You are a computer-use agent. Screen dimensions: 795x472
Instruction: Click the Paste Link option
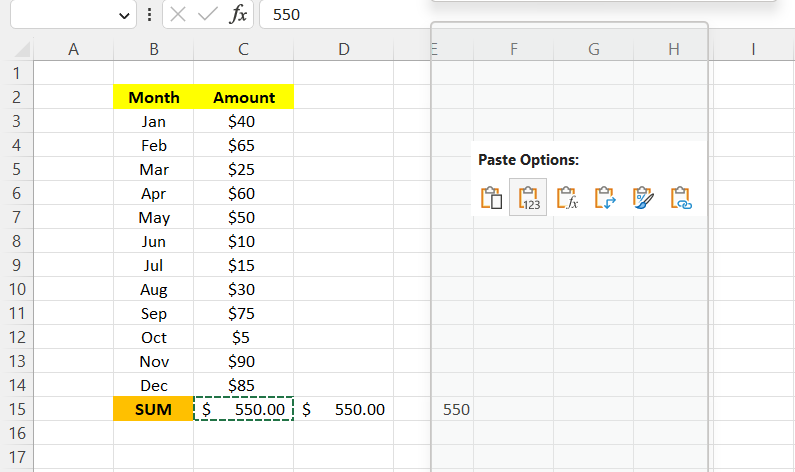pos(681,197)
